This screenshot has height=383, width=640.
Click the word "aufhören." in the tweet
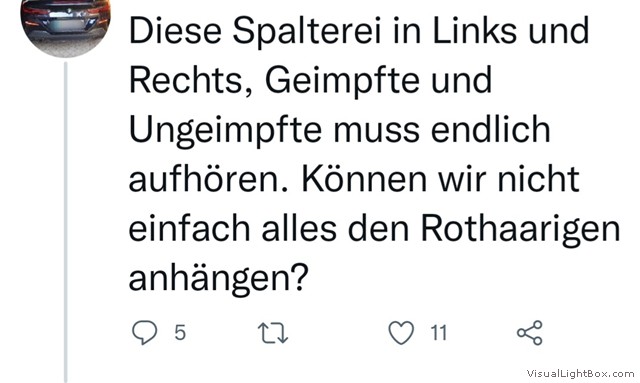[209, 179]
